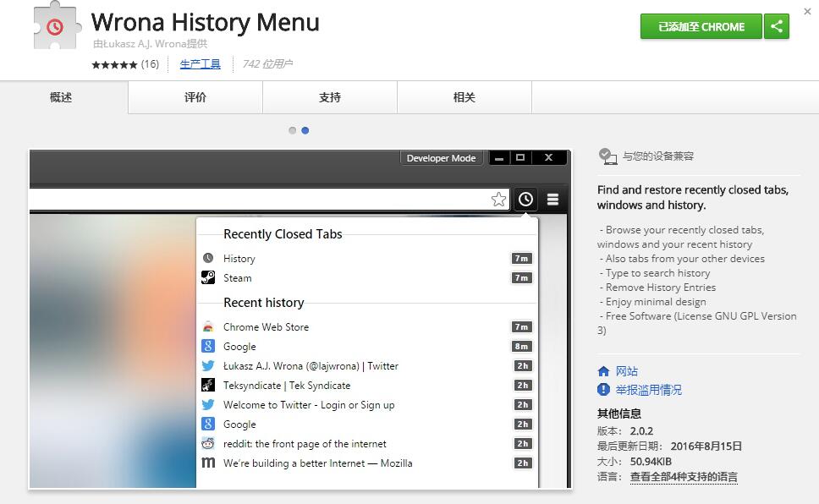Click the home icon next to 网站
This screenshot has height=504, width=819.
coord(603,371)
